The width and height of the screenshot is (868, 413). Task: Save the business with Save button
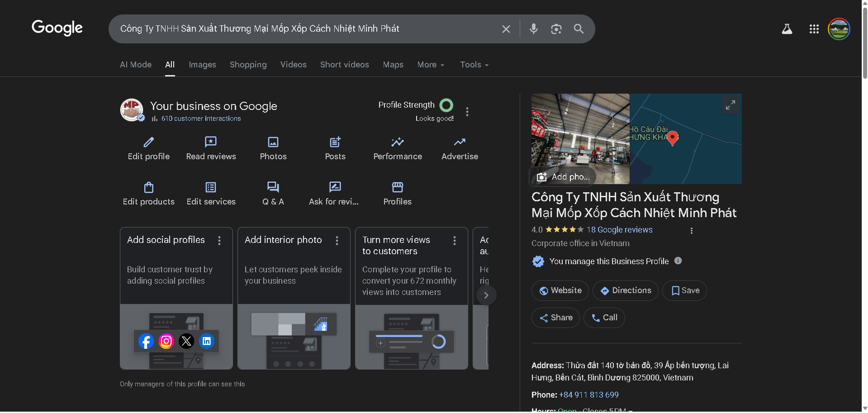[x=684, y=291]
